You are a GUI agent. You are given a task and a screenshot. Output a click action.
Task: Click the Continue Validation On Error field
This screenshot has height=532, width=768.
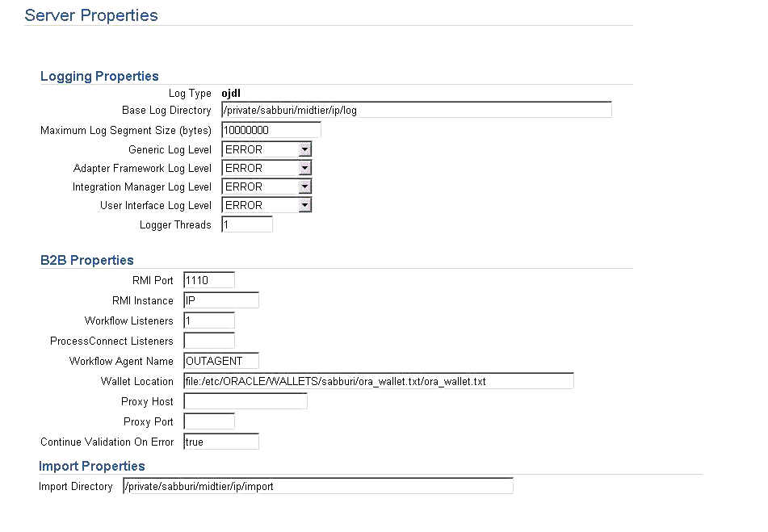click(221, 442)
